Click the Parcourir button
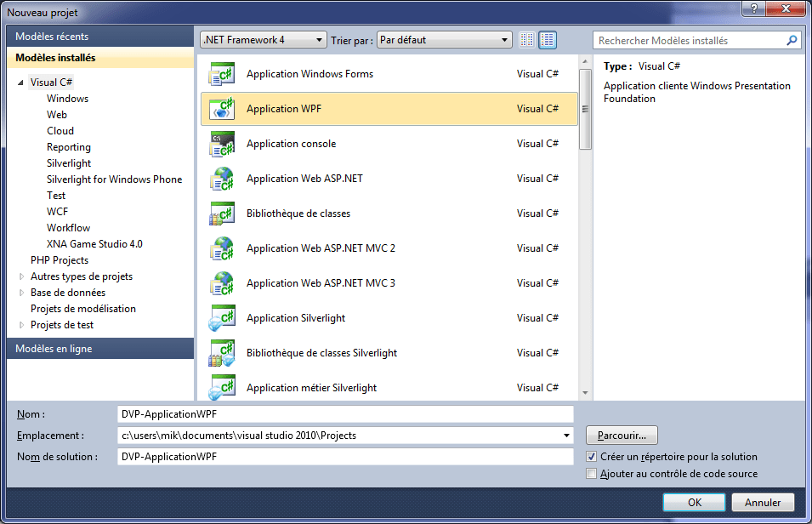 [x=621, y=435]
